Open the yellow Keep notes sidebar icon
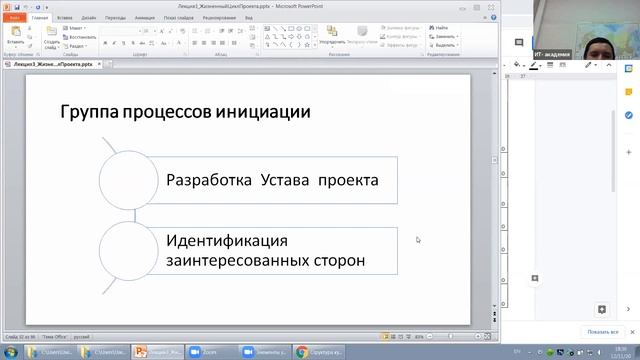The width and height of the screenshot is (640, 360). [x=629, y=92]
